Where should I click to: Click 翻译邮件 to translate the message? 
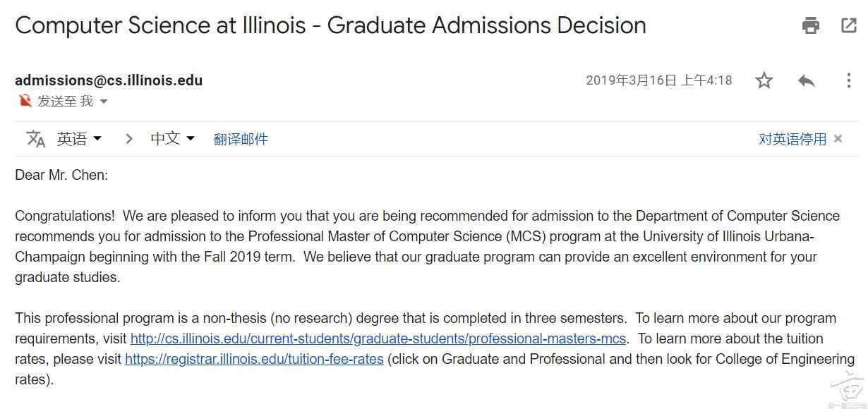241,139
